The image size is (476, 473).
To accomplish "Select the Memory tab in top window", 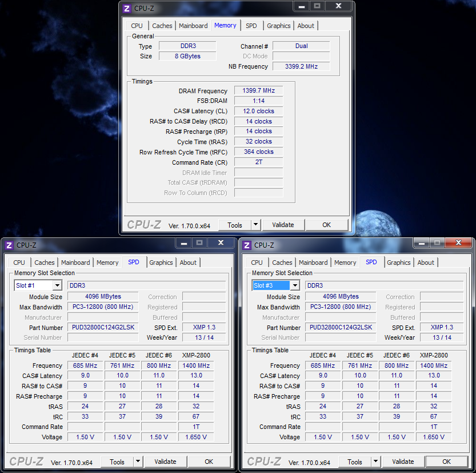I will pos(225,25).
